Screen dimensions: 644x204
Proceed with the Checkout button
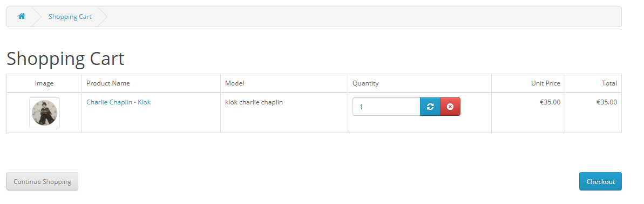600,181
